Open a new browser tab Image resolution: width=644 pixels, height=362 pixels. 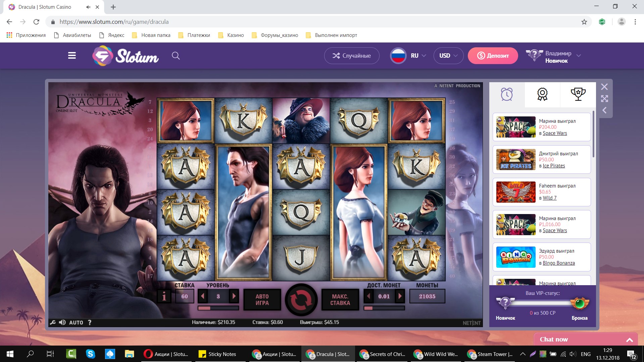click(x=113, y=7)
